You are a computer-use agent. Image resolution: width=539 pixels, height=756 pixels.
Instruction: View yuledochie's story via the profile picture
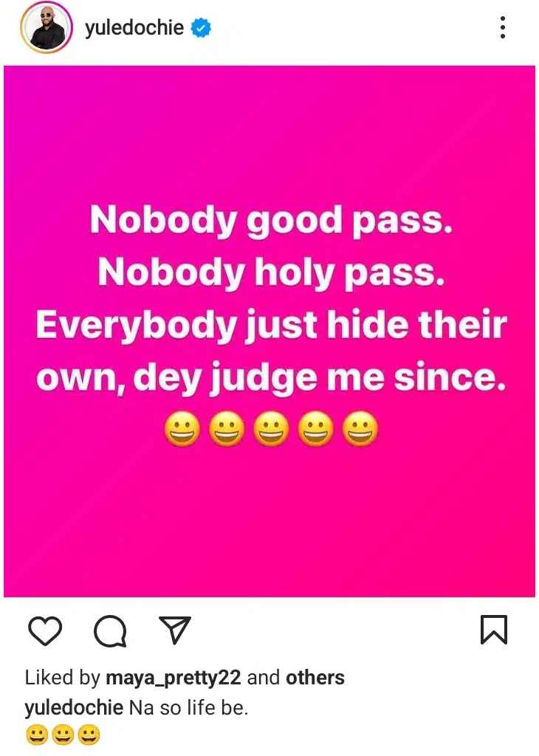click(x=46, y=27)
